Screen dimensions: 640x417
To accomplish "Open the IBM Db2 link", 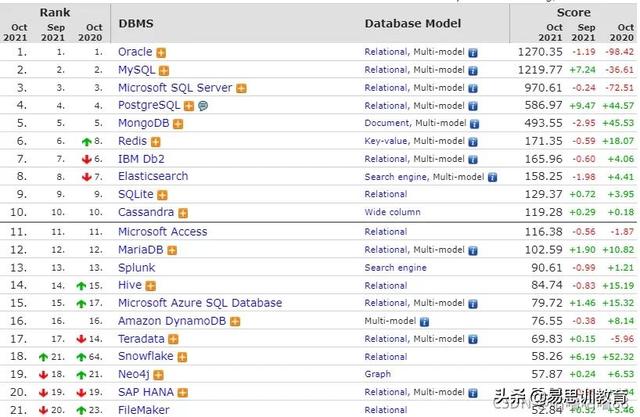I will (140, 159).
